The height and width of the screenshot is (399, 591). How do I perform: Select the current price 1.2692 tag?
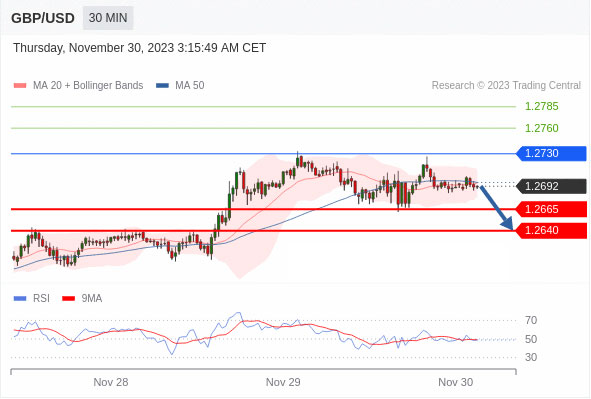point(551,186)
